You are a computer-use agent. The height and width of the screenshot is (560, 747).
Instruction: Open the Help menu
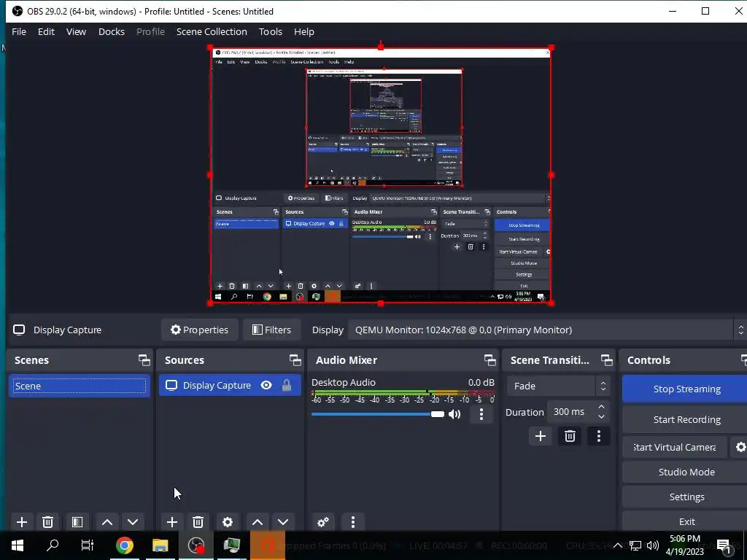click(304, 31)
